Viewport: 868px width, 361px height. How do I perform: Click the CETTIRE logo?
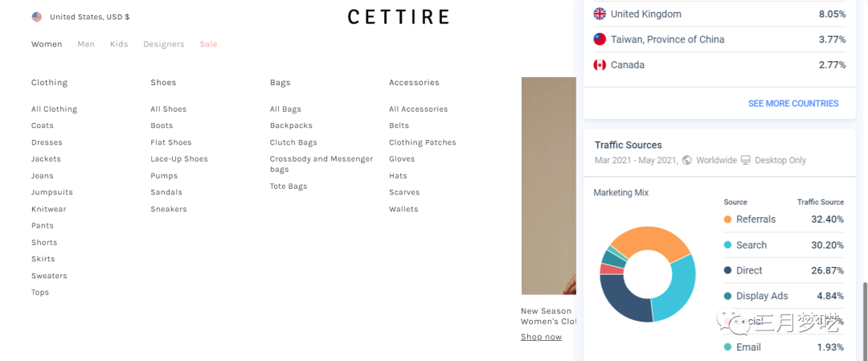pyautogui.click(x=398, y=17)
